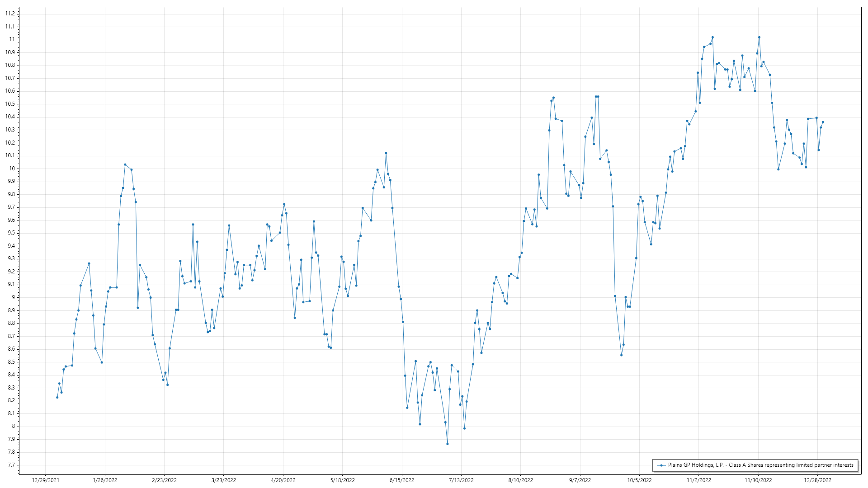Click the 12/28/2022 x-axis date label
Viewport: 868px width, 488px height.
pos(817,480)
